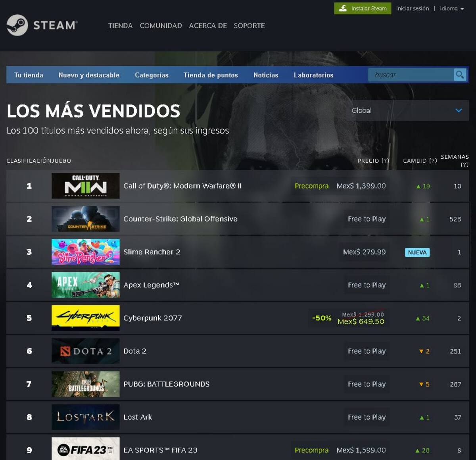Click the Call of Duty MWII thumbnail
The image size is (476, 460).
85,186
